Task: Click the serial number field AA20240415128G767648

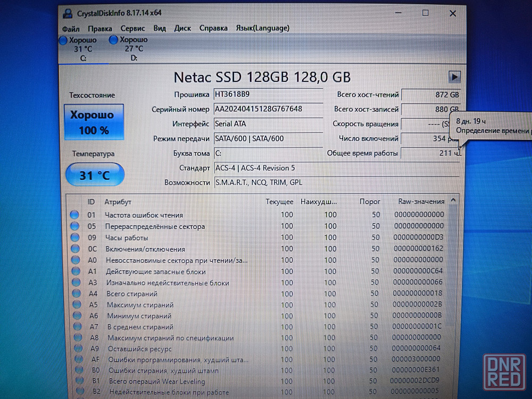Action: (x=268, y=109)
